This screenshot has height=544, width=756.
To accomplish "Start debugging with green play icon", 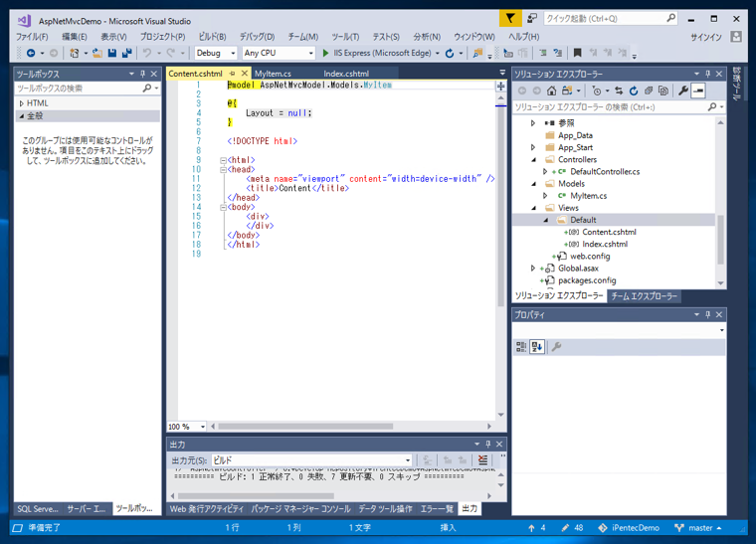I will point(325,53).
